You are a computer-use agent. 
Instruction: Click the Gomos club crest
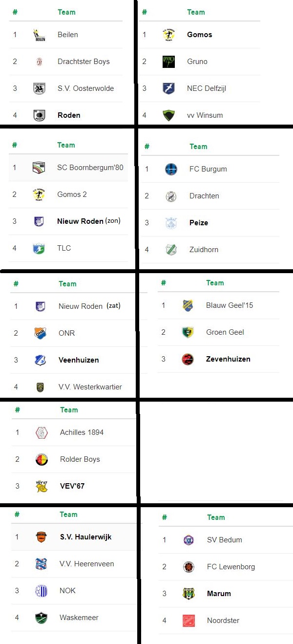[x=168, y=35]
